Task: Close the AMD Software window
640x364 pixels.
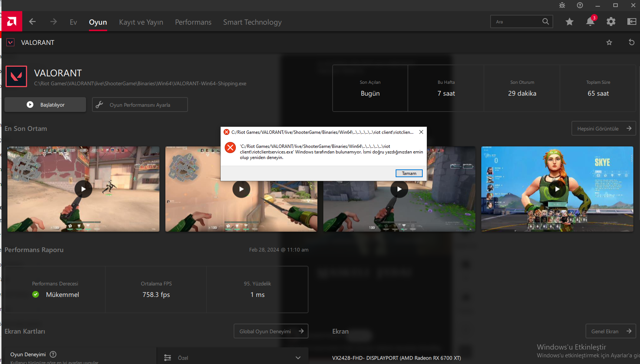Action: [x=633, y=5]
